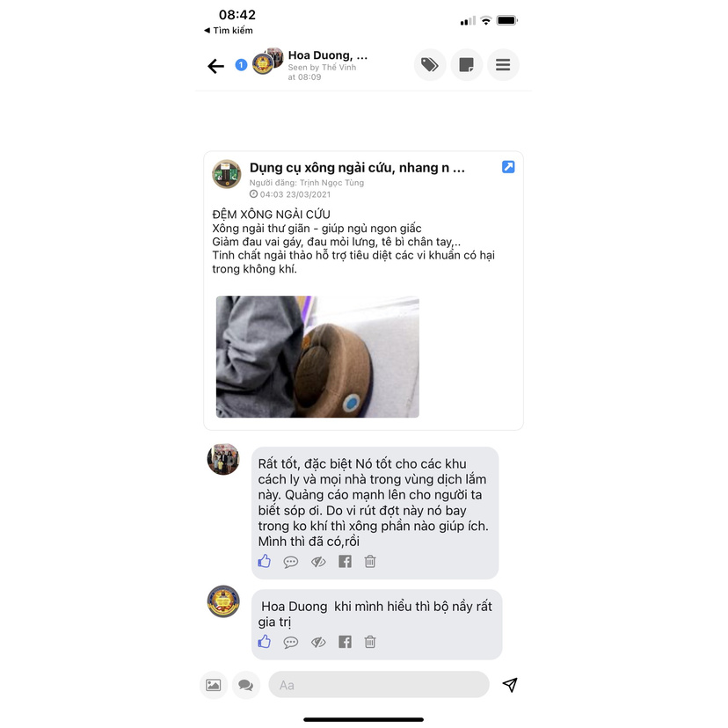Like Hoa Duong's first comment
This screenshot has height=728, width=728.
pos(264,561)
